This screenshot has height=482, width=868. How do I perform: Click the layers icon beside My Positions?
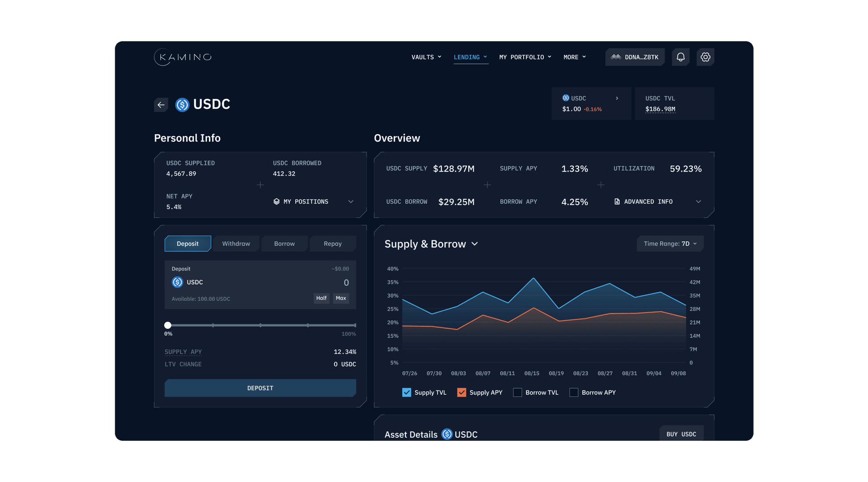277,201
